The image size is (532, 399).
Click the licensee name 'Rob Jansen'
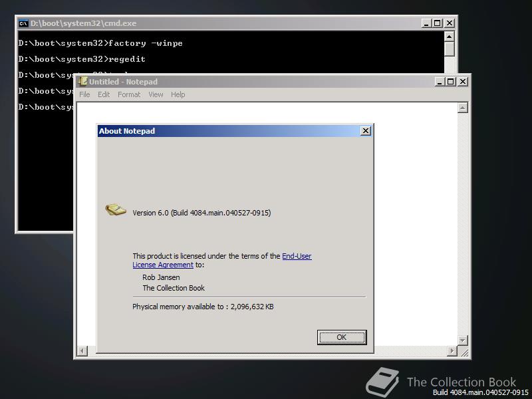pyautogui.click(x=161, y=277)
